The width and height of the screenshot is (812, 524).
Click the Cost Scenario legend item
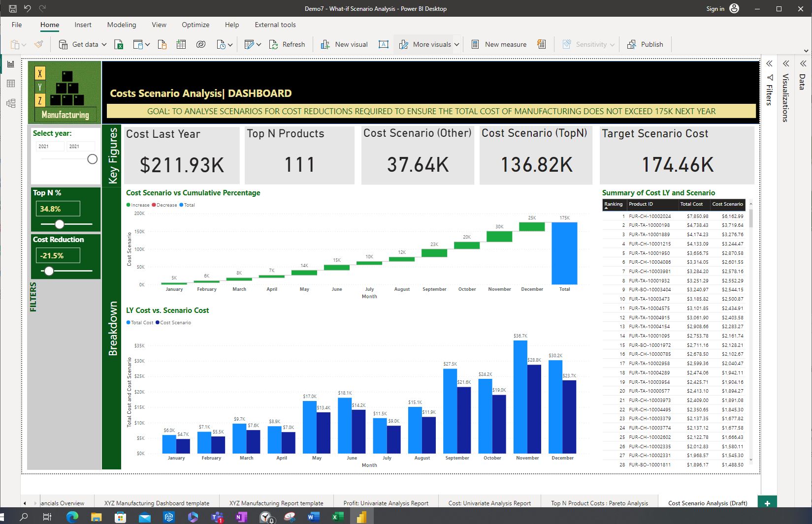[x=173, y=322]
